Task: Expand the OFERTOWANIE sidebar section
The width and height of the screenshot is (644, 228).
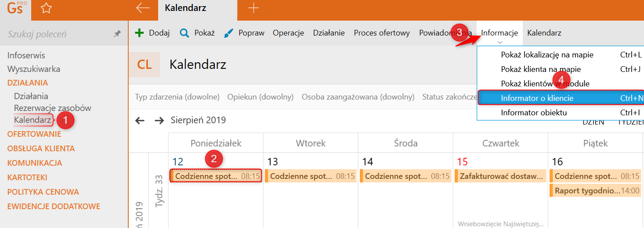Action: point(34,134)
